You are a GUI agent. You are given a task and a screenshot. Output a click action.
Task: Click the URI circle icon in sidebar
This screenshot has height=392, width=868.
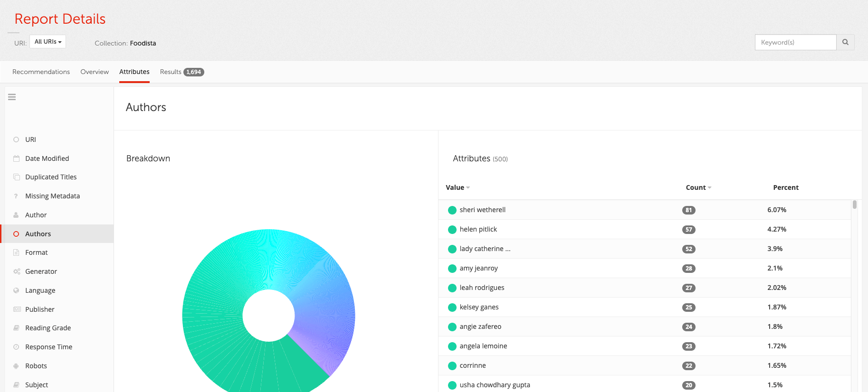click(16, 140)
